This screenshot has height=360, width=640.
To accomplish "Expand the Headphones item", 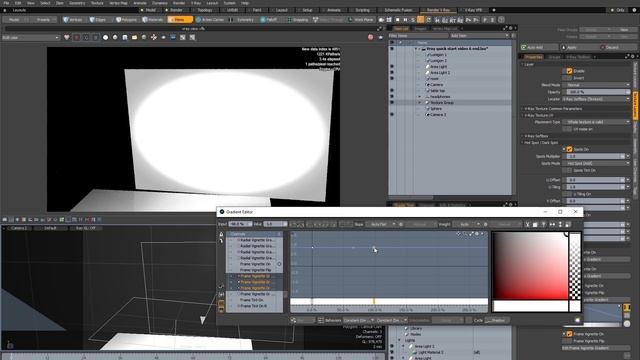I will click(419, 97).
